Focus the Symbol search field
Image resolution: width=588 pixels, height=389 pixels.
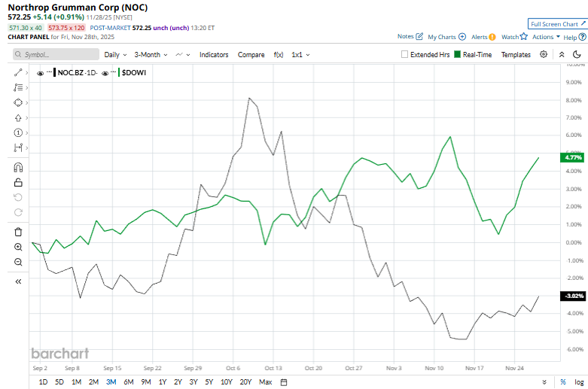[x=56, y=54]
